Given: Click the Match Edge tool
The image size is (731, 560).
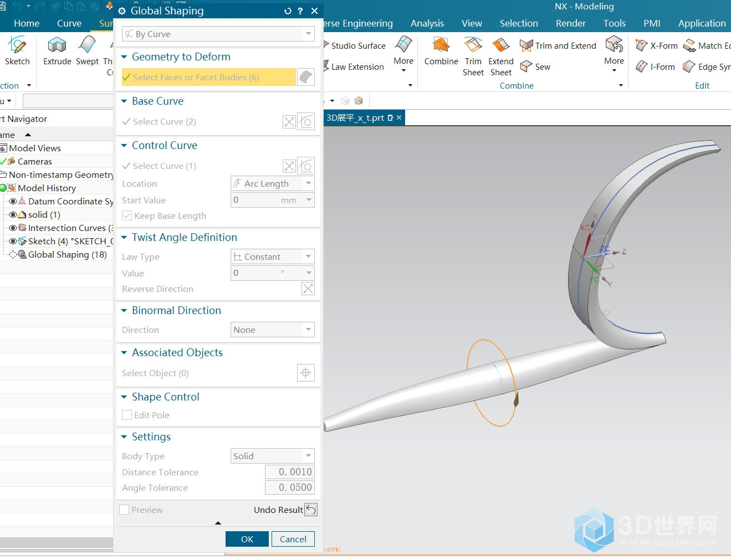Looking at the screenshot, I should (707, 45).
